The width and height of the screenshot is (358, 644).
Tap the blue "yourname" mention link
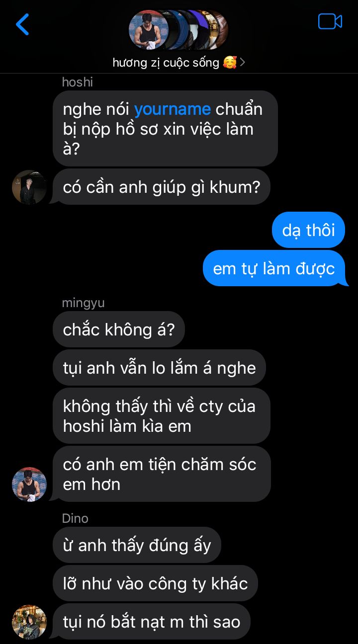173,109
